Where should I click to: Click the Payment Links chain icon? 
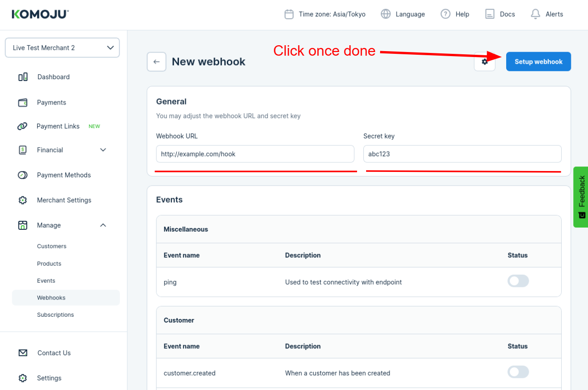coord(22,126)
